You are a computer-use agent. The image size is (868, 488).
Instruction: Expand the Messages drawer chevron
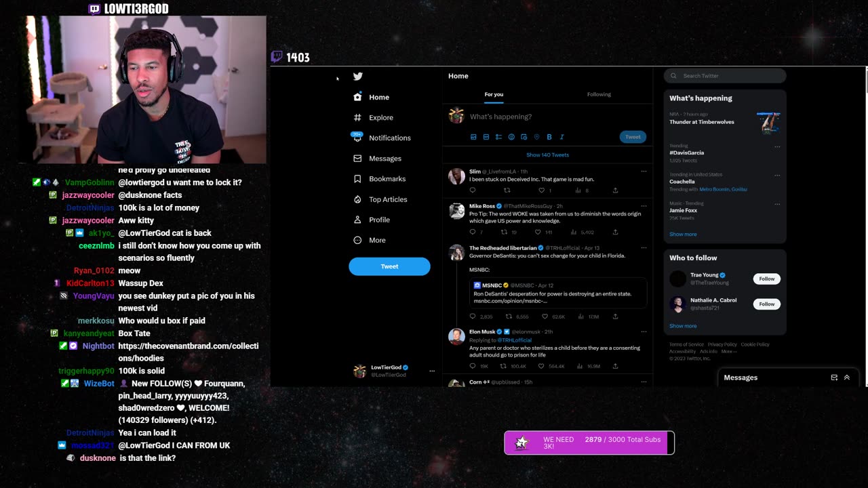[847, 378]
